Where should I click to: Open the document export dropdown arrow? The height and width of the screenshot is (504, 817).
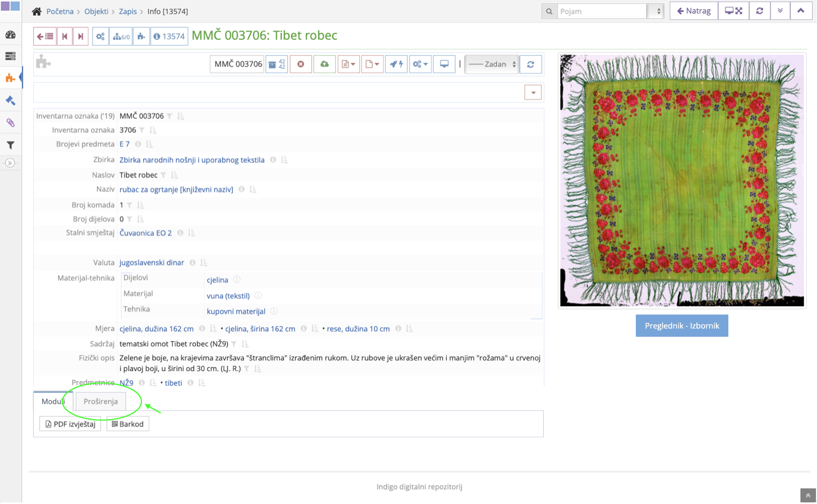click(x=349, y=63)
